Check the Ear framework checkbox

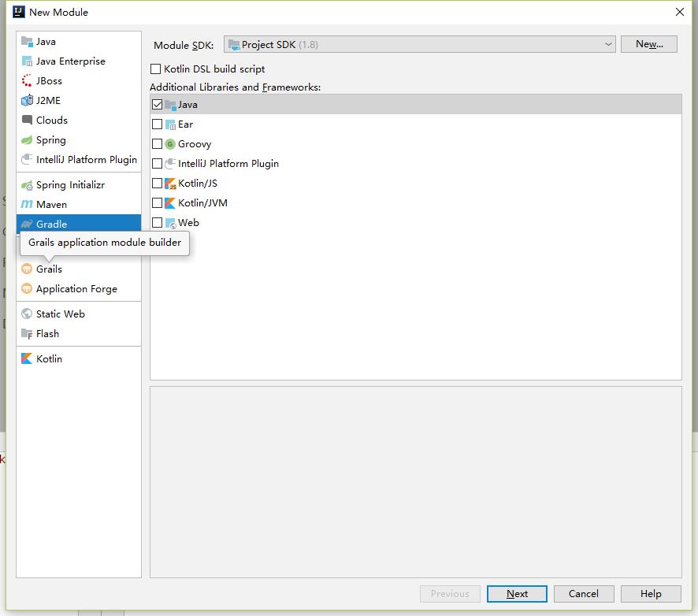pyautogui.click(x=157, y=124)
